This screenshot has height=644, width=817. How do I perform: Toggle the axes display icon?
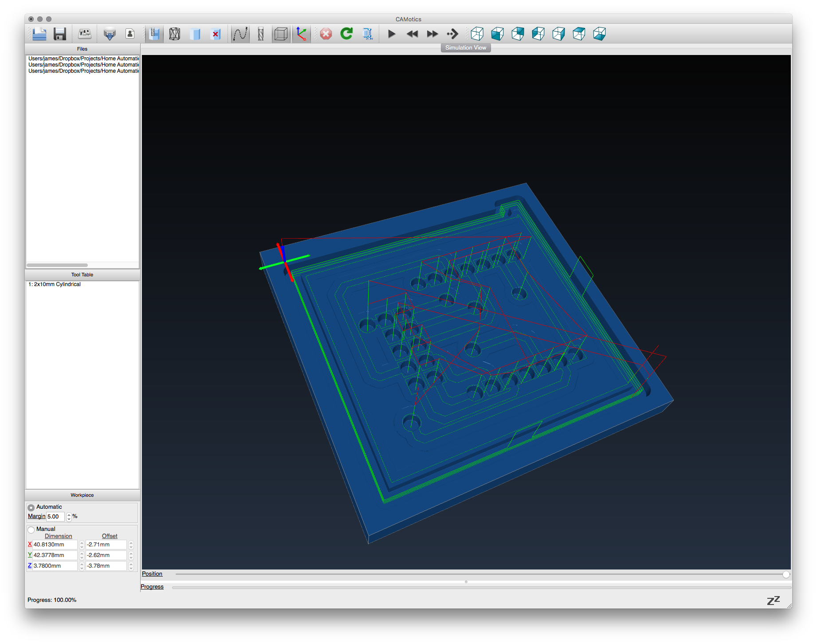[x=302, y=34]
